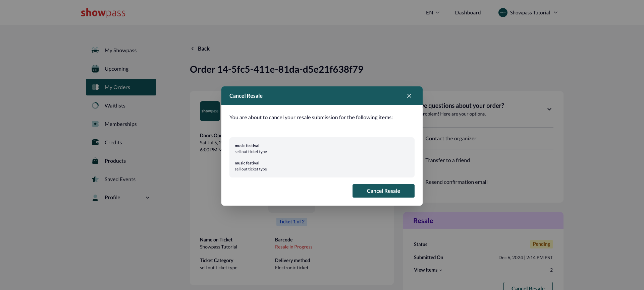Click the Upcoming calendar icon
The image size is (644, 290).
[x=95, y=69]
